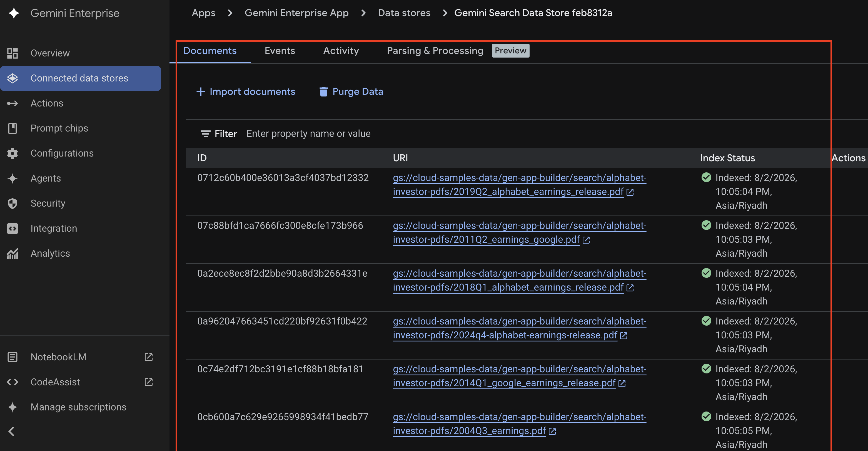Click the Actions arrow icon in sidebar

[13, 103]
